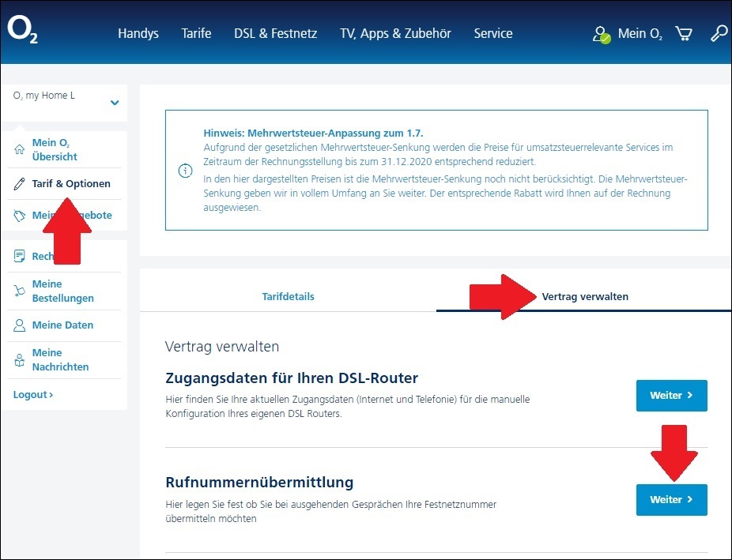Click the O2 logo in header
The width and height of the screenshot is (732, 560).
coord(22,30)
